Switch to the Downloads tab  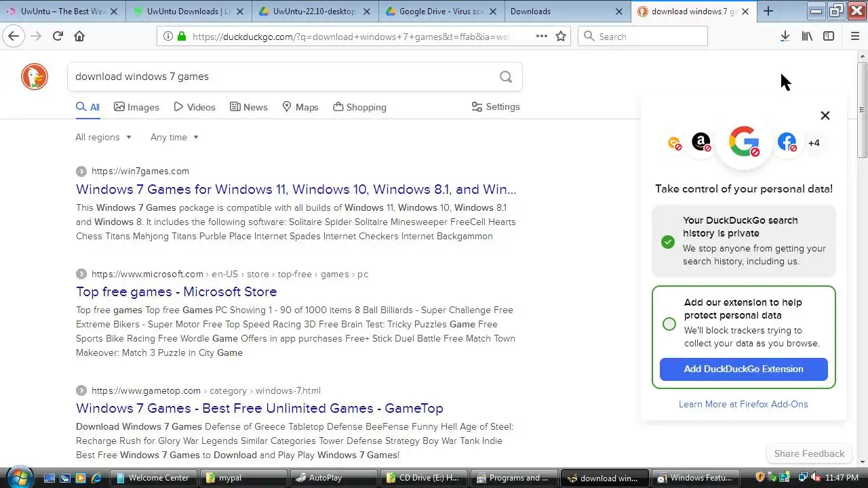568,11
